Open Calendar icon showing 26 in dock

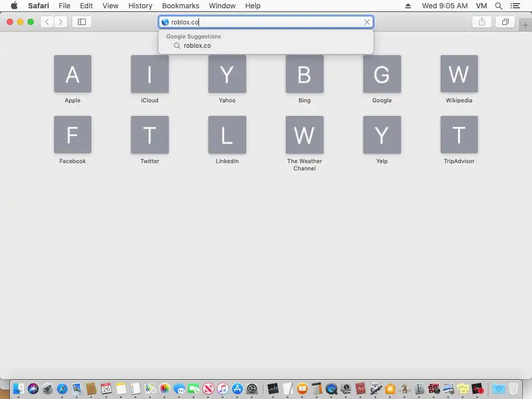click(106, 389)
